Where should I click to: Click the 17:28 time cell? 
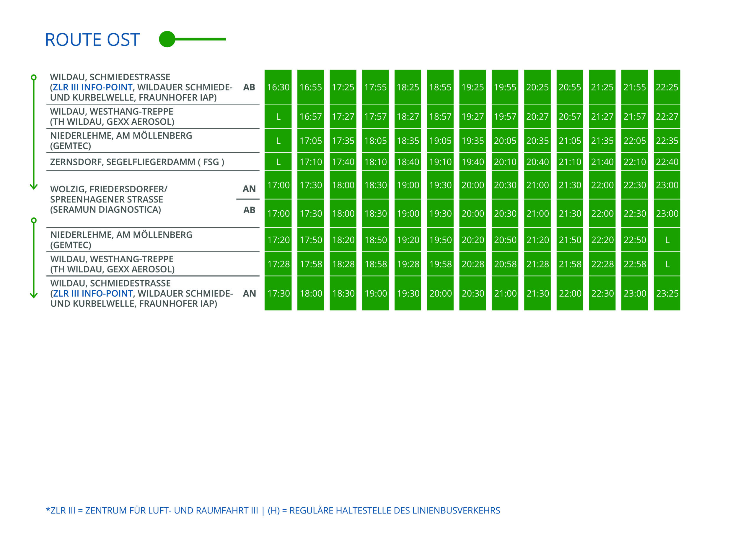pyautogui.click(x=278, y=264)
